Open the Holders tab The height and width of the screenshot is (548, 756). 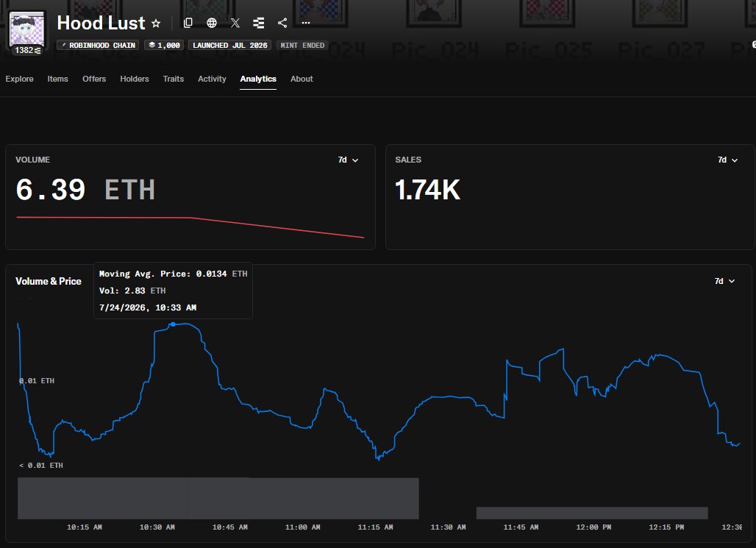point(135,79)
